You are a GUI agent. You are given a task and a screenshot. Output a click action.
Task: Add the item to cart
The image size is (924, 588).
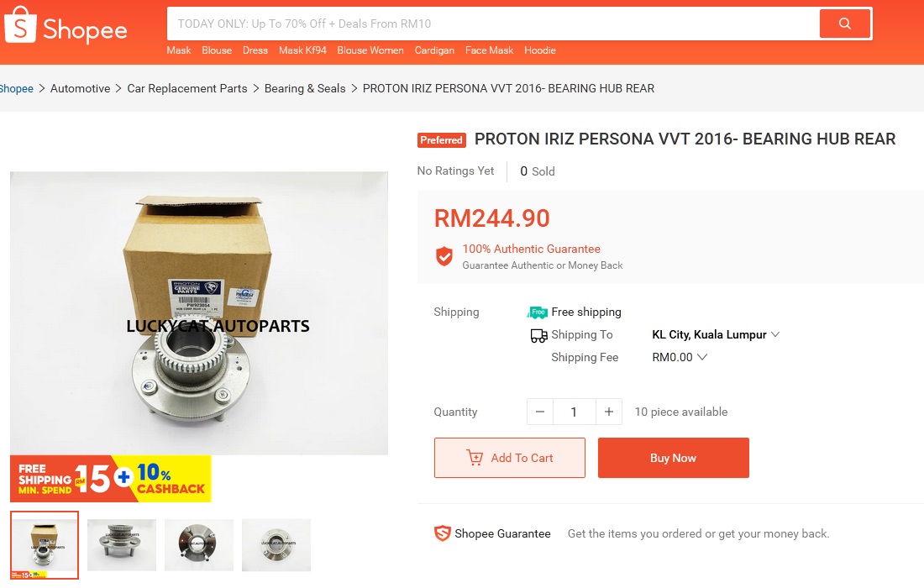(x=510, y=458)
